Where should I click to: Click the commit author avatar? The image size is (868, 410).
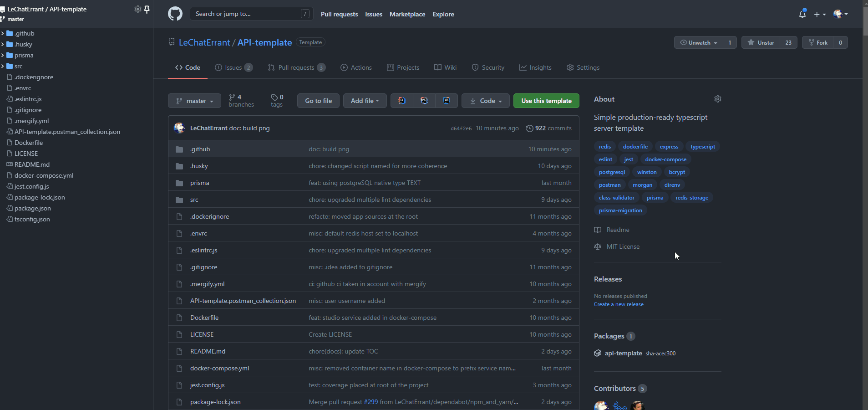pyautogui.click(x=179, y=128)
